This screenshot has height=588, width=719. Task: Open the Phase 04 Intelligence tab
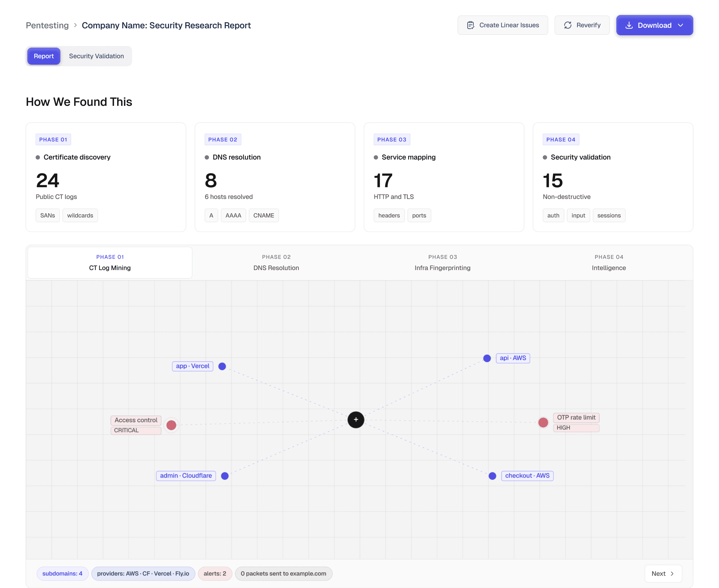609,262
